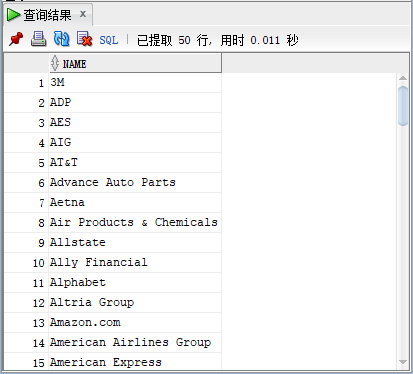Refresh the query results
This screenshot has height=374, width=413.
pyautogui.click(x=62, y=39)
